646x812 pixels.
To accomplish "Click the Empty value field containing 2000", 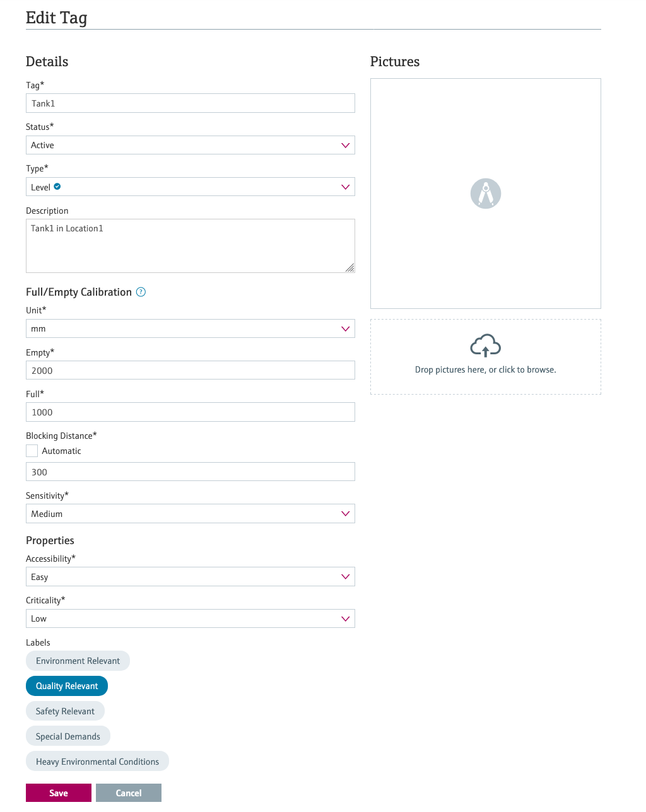I will [191, 370].
